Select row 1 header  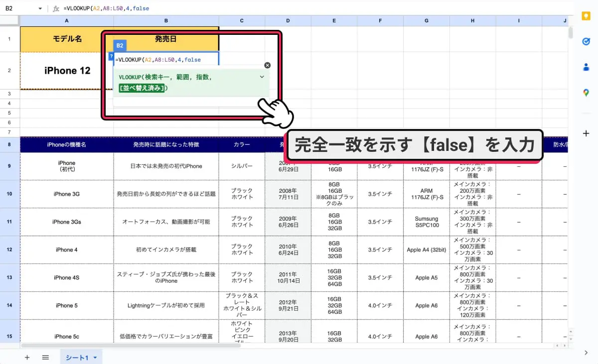click(10, 38)
